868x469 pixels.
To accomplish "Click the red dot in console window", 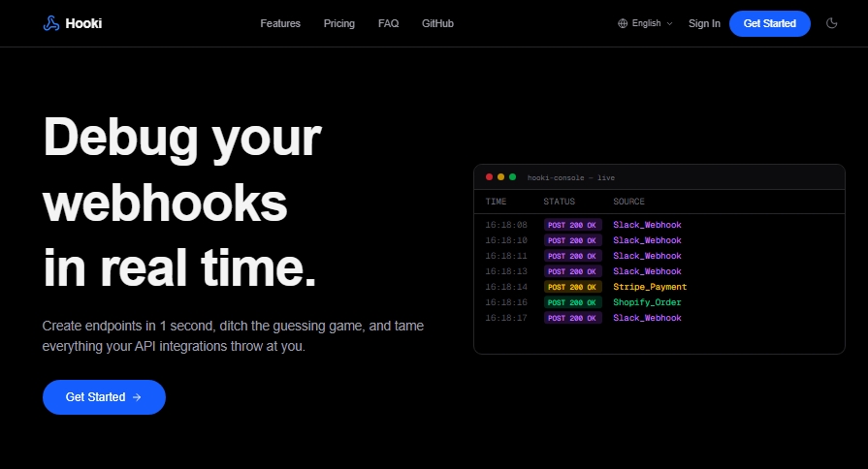I will coord(489,177).
